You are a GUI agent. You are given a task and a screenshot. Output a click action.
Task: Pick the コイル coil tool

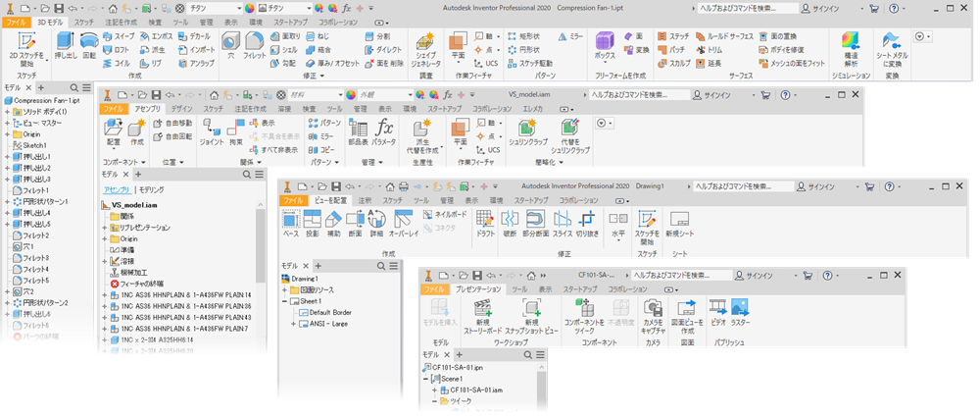[x=116, y=63]
